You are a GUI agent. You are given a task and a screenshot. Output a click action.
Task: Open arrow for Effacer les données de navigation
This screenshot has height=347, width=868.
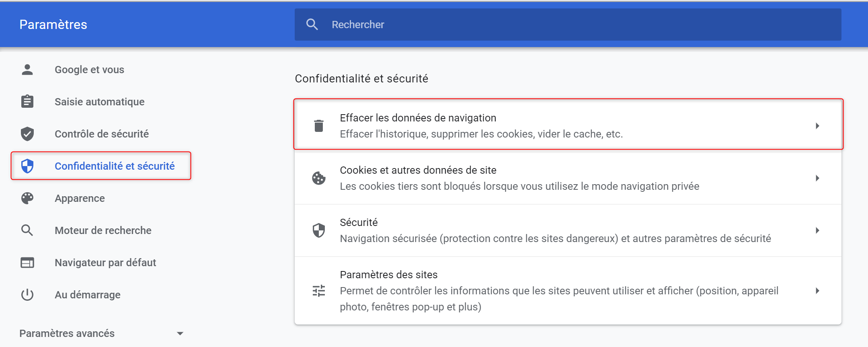tap(817, 126)
